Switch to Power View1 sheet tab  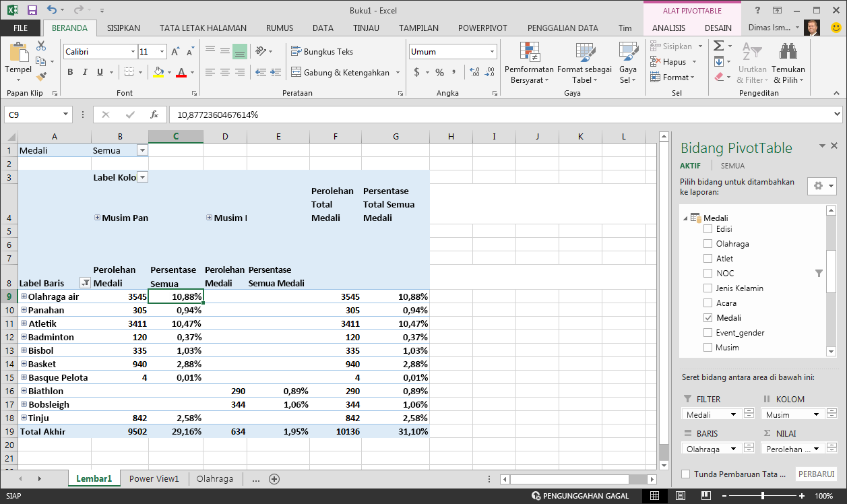[154, 479]
